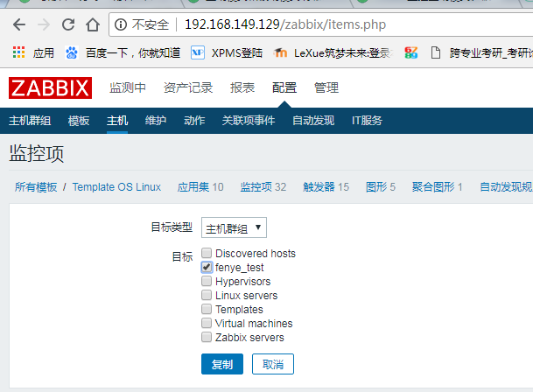533x392 pixels.
Task: Open the 图形 5 link
Action: (381, 187)
